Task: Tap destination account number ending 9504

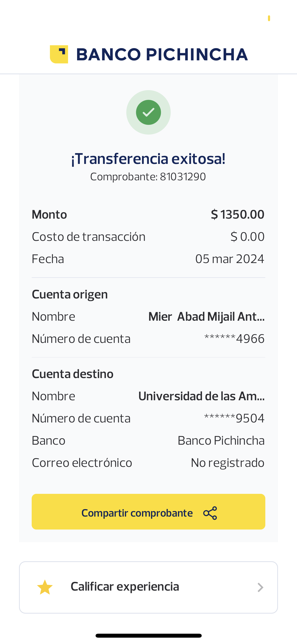Action: [x=234, y=418]
